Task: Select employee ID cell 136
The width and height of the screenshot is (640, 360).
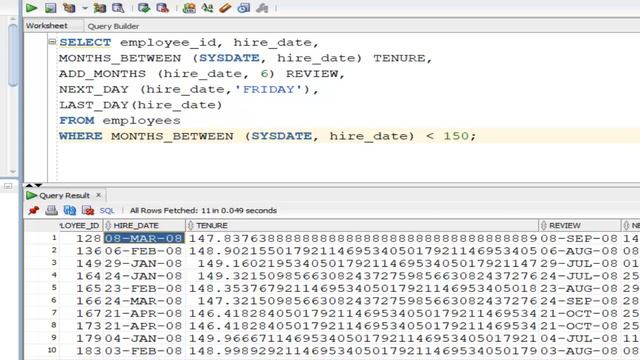Action: (82, 251)
